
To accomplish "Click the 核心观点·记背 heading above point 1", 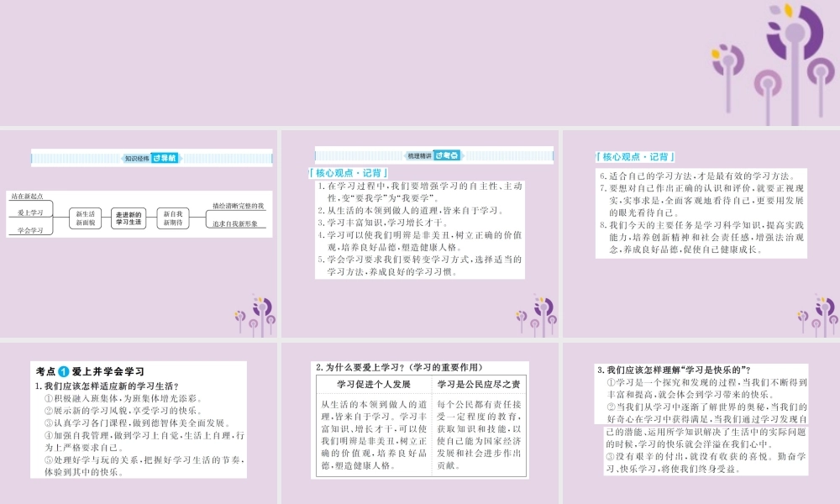I will click(349, 173).
